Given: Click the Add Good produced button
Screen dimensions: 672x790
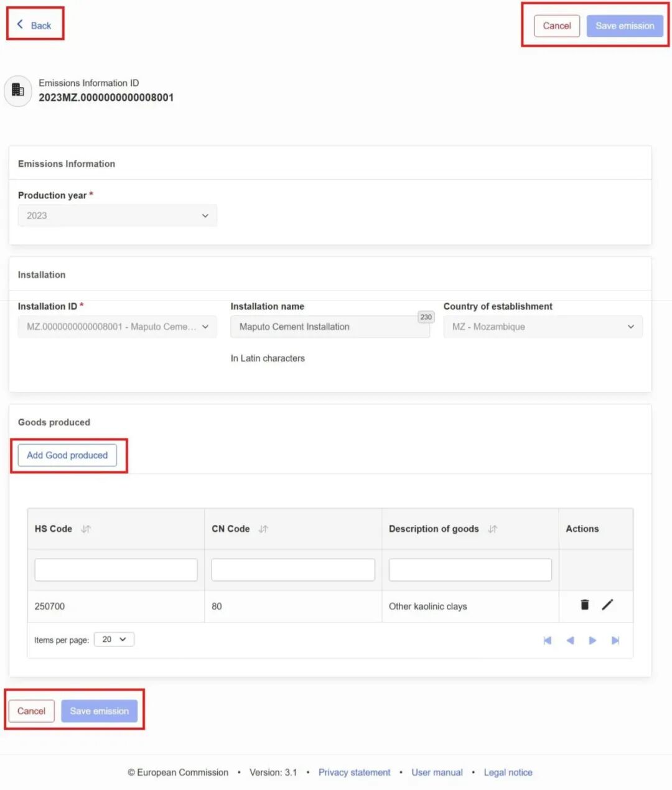Looking at the screenshot, I should 67,455.
